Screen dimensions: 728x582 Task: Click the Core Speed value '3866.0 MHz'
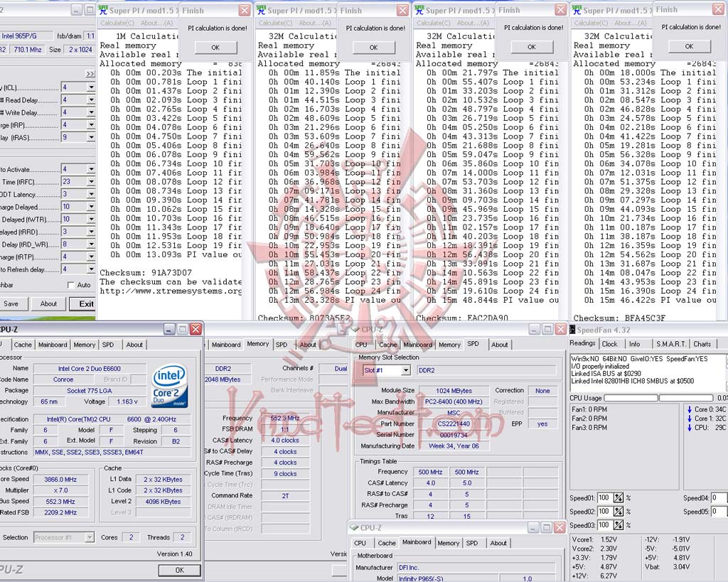(60, 480)
